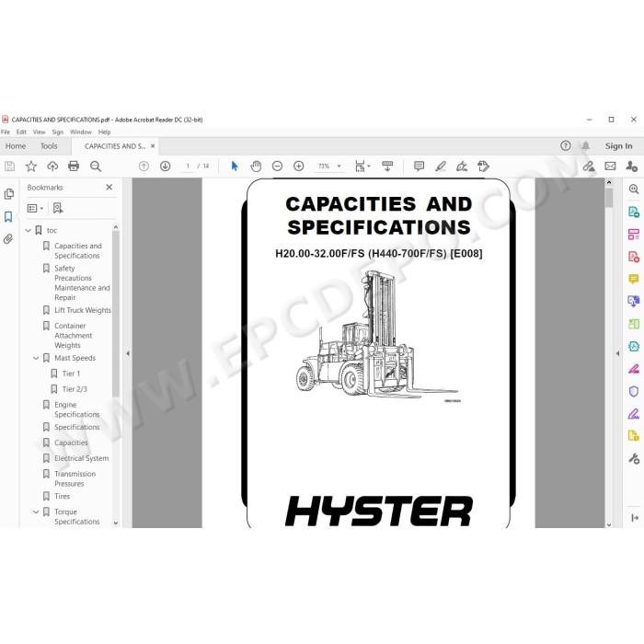The width and height of the screenshot is (644, 644).
Task: Collapse the right tools pane
Action: point(617,353)
